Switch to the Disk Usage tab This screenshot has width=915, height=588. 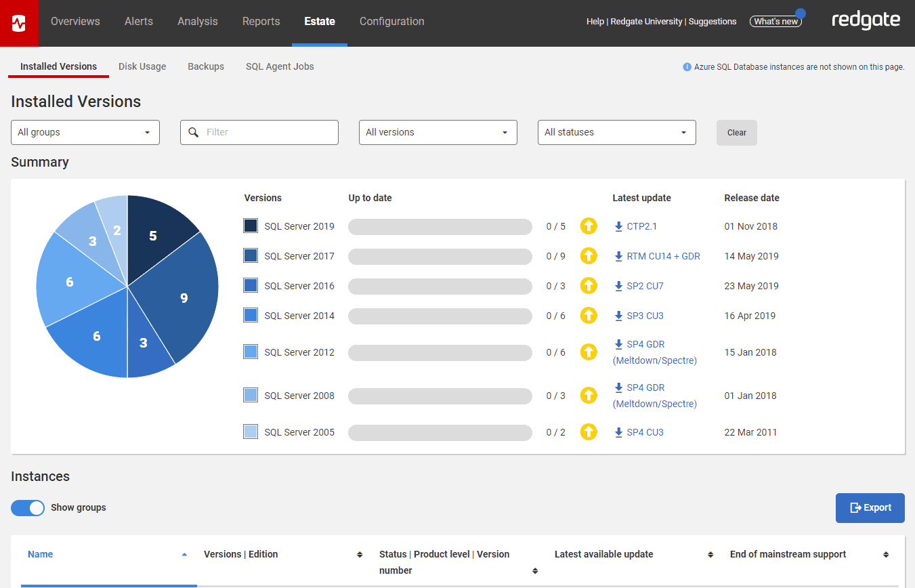142,66
